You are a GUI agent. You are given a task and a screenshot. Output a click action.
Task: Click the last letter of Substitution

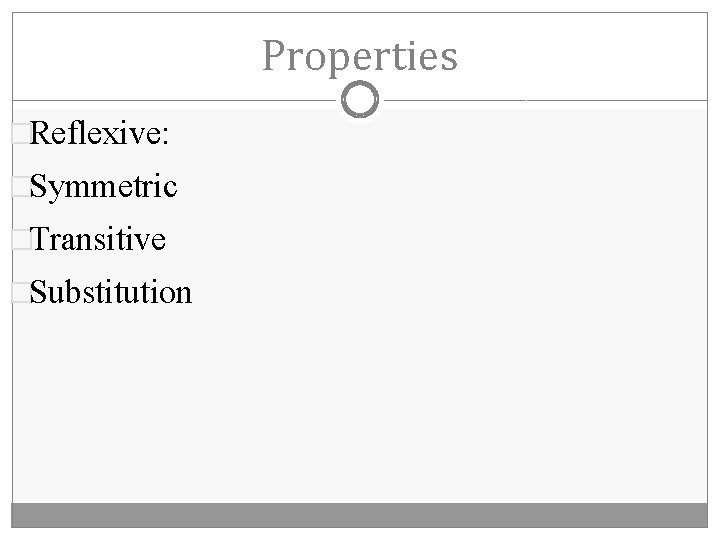click(x=184, y=293)
